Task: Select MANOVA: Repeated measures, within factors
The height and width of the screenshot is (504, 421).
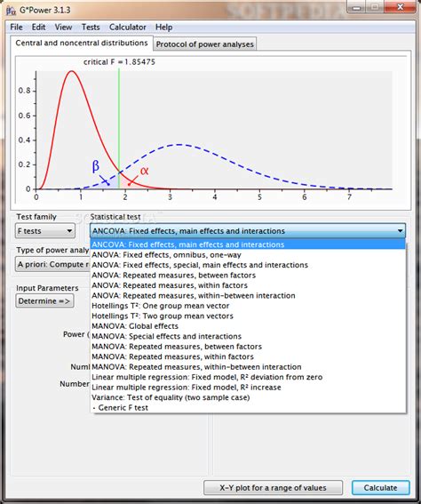Action: pos(248,356)
